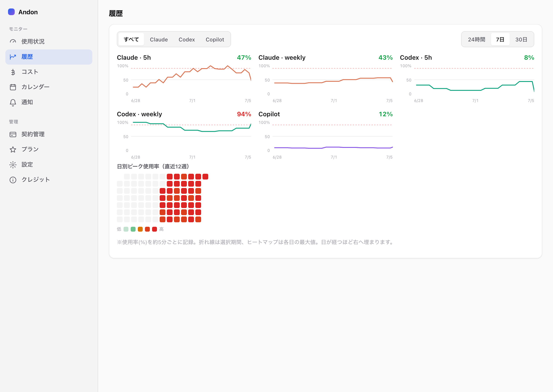This screenshot has height=392, width=553.
Task: Open 設定 in the sidebar
Action: click(49, 165)
